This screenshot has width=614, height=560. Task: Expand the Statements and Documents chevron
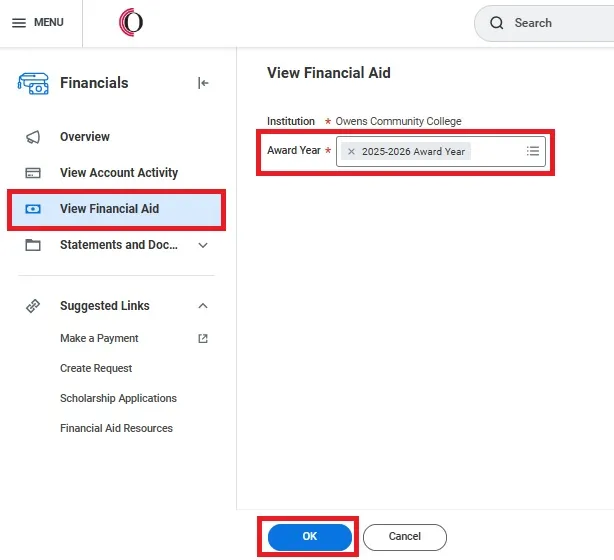pyautogui.click(x=203, y=246)
